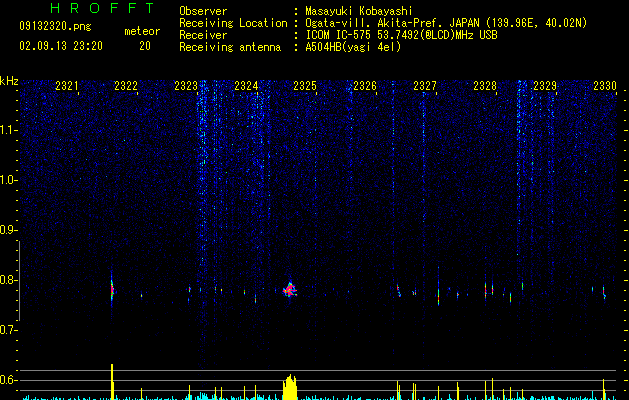Click the tallest yellow intensity bar before 2322

tap(112, 382)
